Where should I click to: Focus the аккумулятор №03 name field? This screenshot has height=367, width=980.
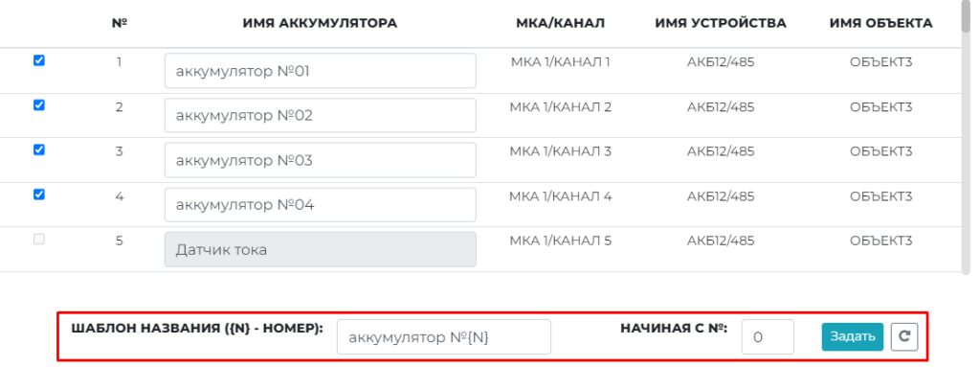tap(320, 160)
